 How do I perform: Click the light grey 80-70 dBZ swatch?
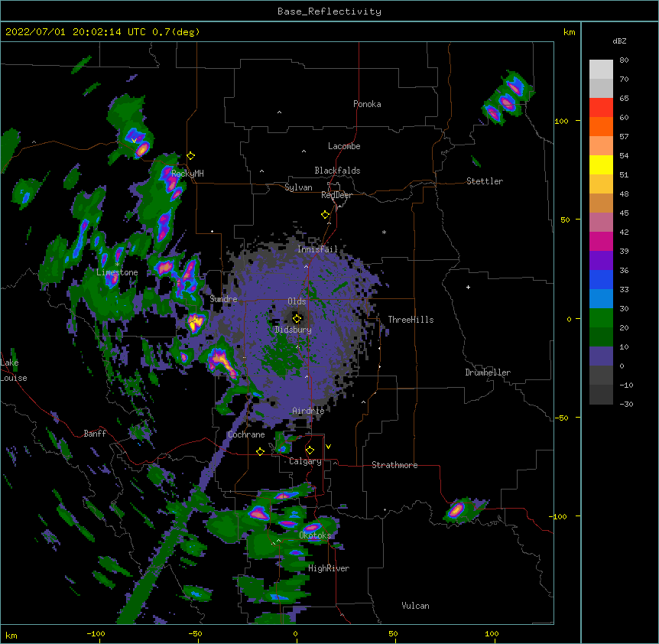[x=601, y=70]
